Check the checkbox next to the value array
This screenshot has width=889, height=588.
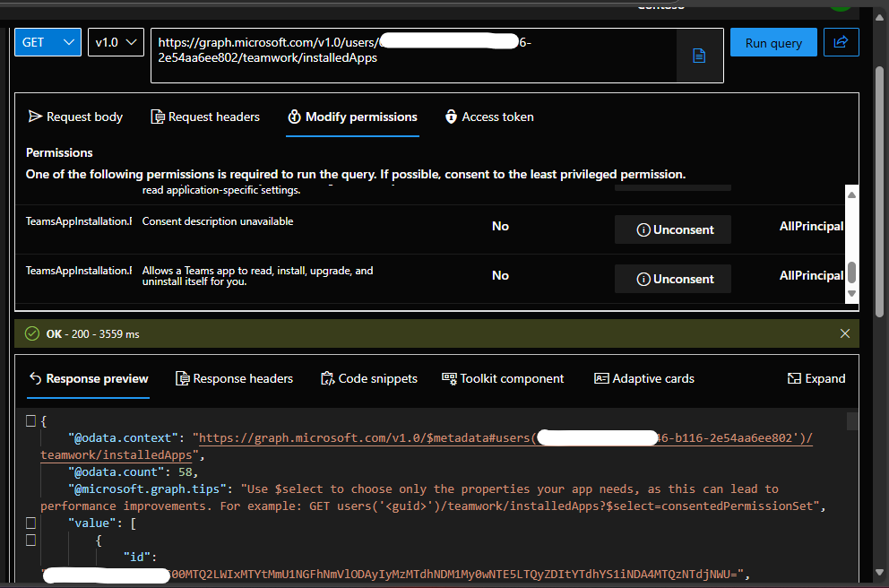pos(30,523)
